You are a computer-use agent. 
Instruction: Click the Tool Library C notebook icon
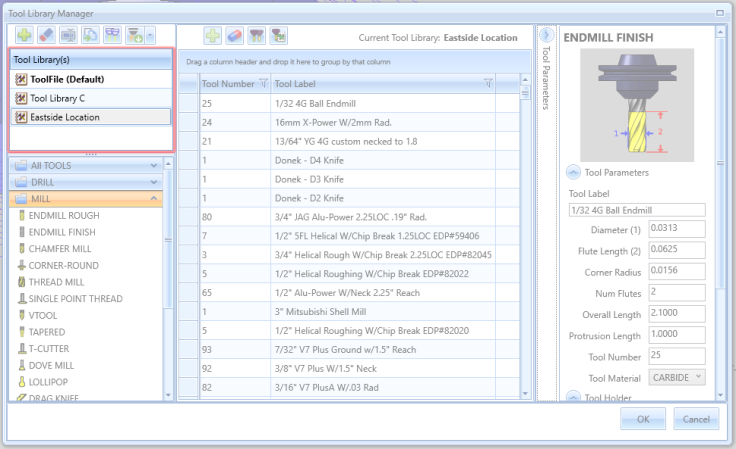(21, 98)
